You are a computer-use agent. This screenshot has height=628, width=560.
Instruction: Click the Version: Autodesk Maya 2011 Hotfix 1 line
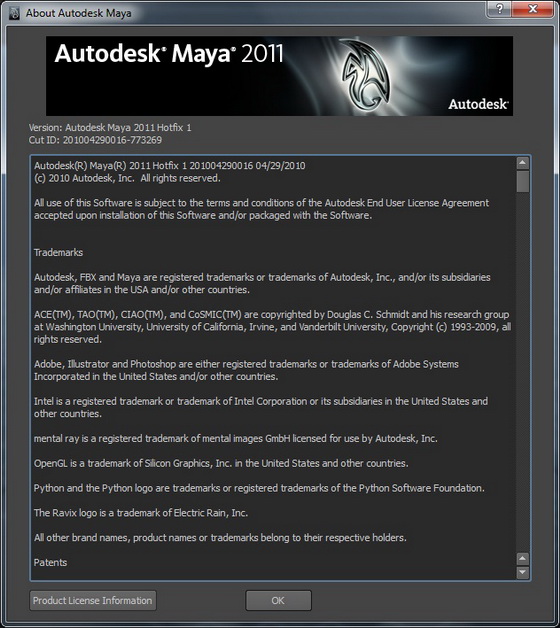[x=110, y=128]
